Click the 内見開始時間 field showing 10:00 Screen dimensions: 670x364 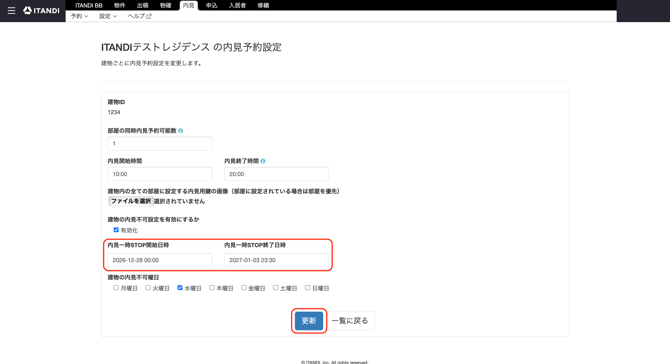tap(160, 174)
